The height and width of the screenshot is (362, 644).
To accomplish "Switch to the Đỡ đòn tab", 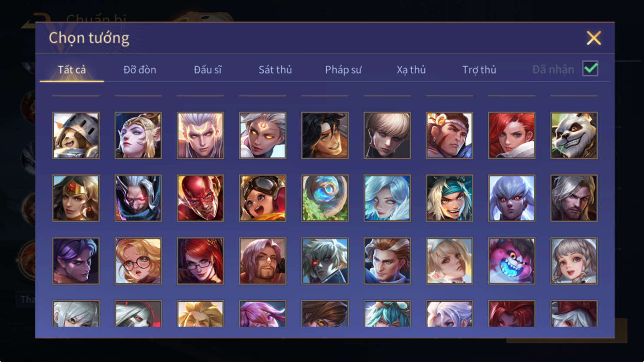I will click(x=140, y=69).
